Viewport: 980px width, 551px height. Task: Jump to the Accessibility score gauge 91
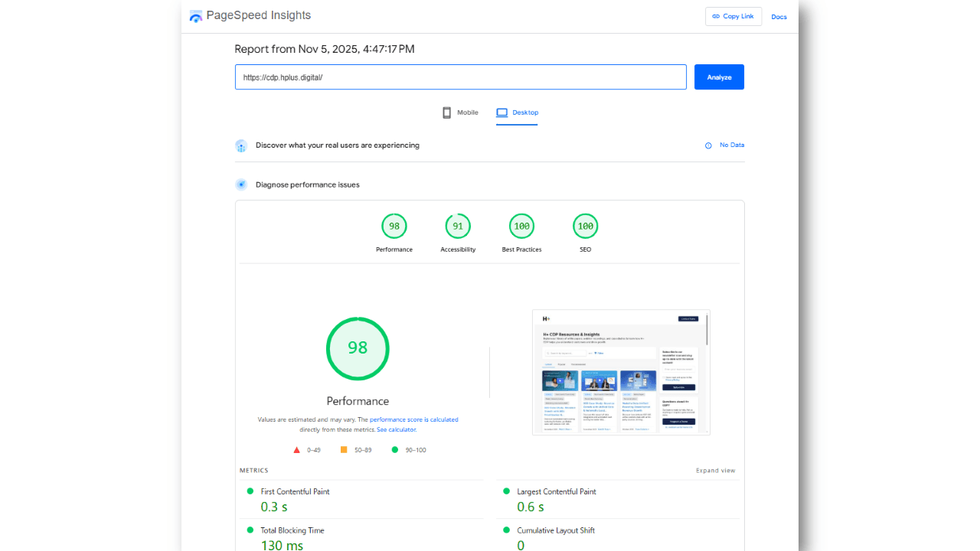[x=458, y=227]
